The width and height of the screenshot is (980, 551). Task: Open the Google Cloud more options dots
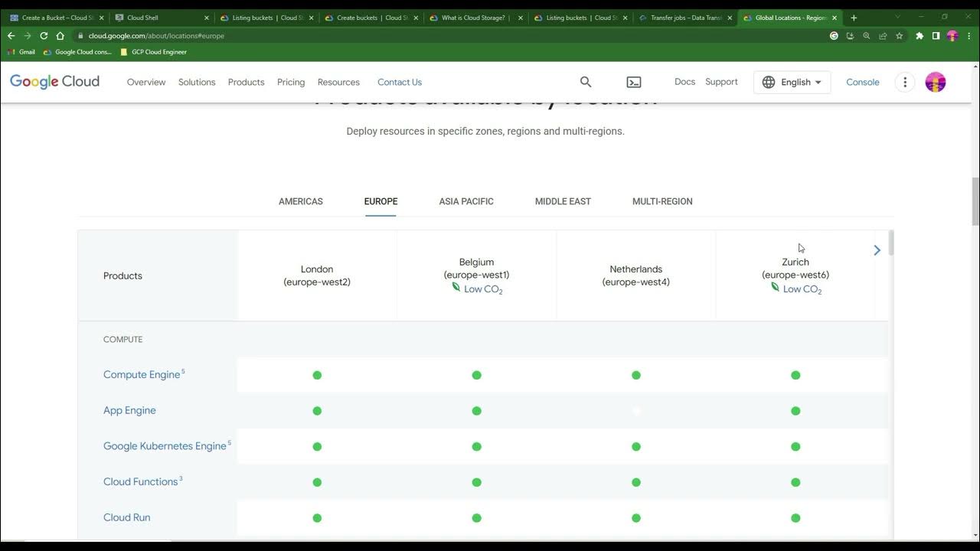[905, 82]
